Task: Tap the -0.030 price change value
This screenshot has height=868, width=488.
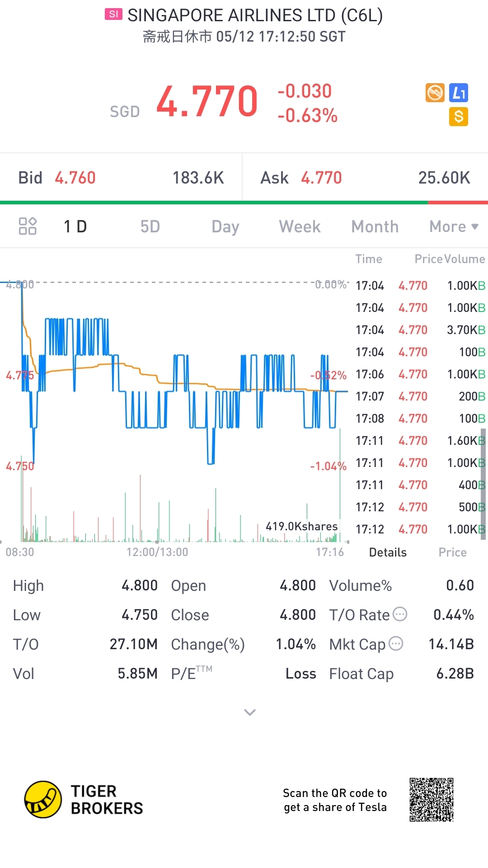Action: [x=305, y=91]
